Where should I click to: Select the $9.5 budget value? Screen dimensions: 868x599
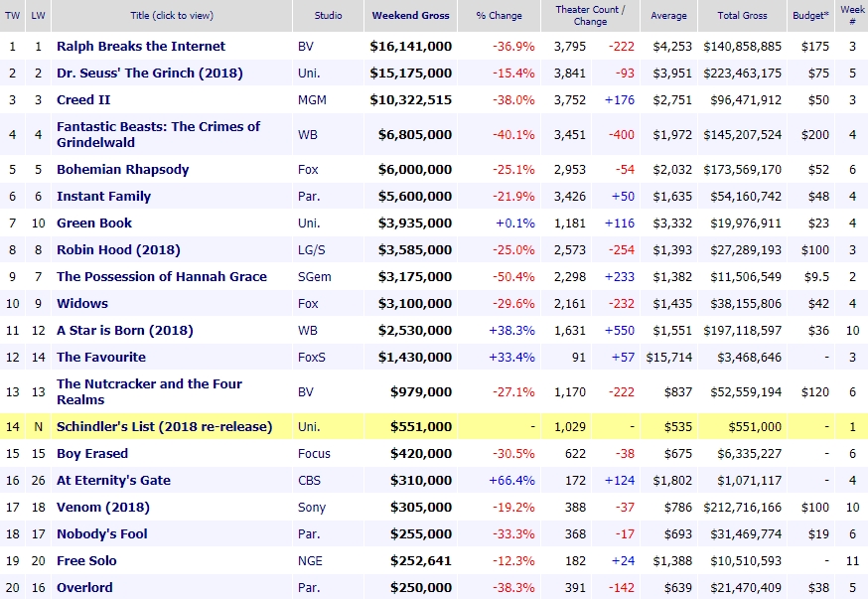point(816,277)
